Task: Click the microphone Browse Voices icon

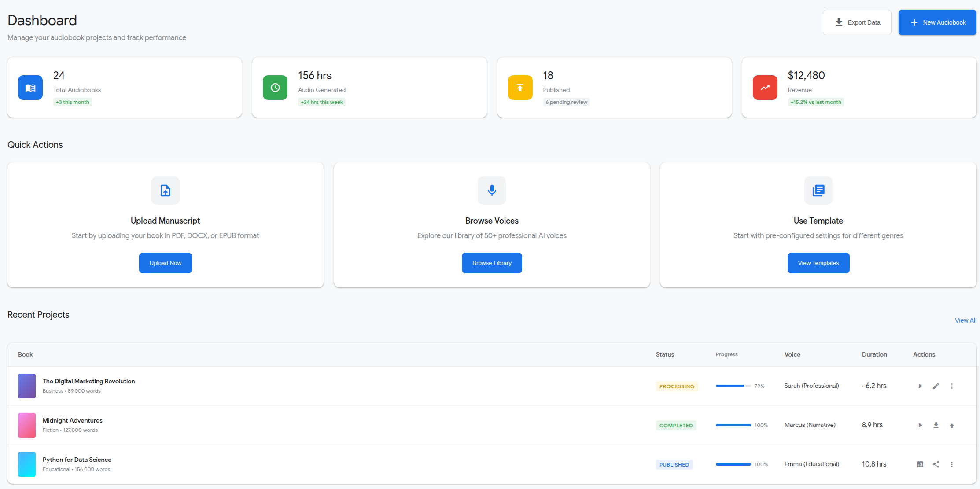Action: coord(492,191)
